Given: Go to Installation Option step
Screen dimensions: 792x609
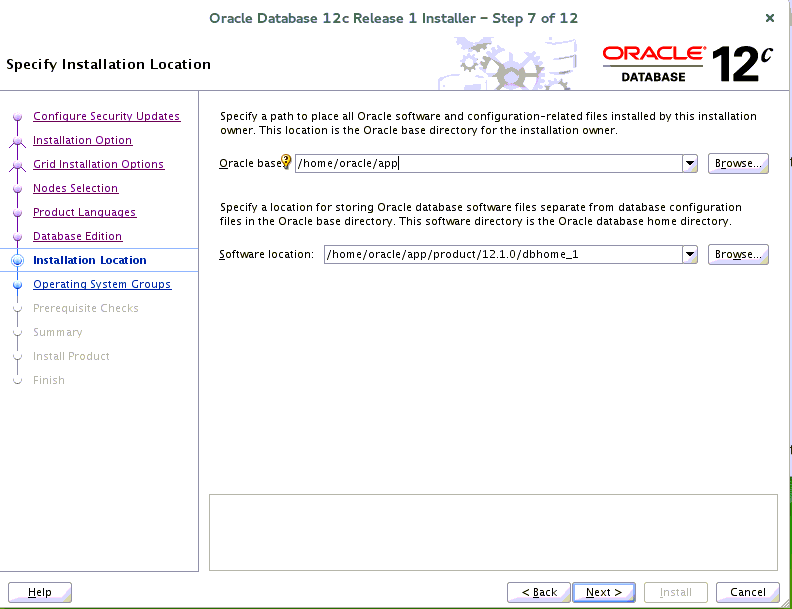Looking at the screenshot, I should click(82, 140).
